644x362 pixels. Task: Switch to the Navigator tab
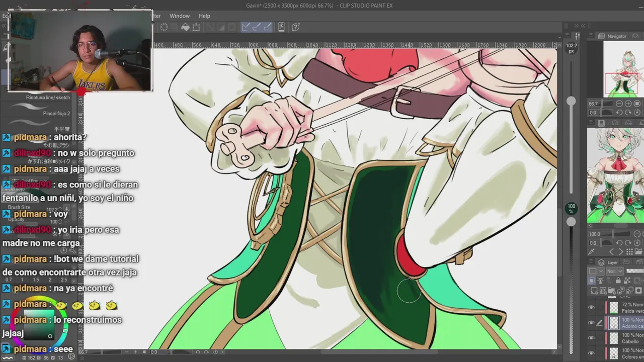pos(613,36)
